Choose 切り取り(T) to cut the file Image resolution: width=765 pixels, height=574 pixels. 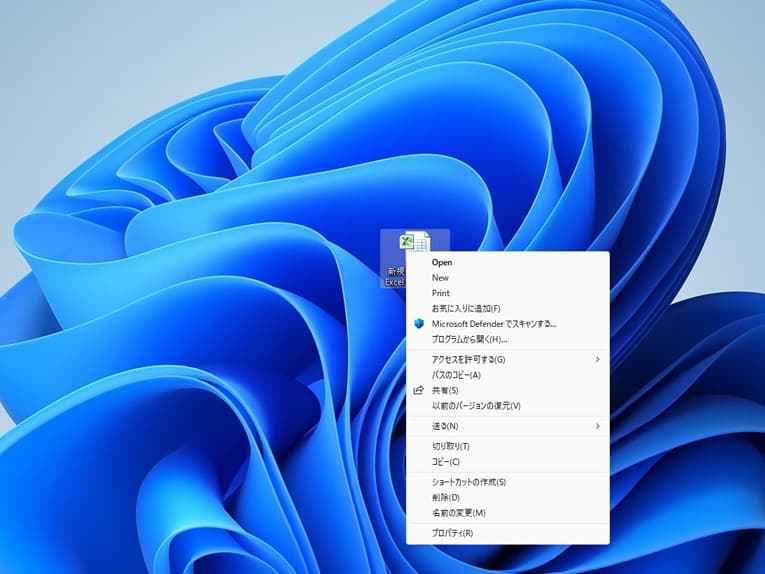pyautogui.click(x=450, y=446)
